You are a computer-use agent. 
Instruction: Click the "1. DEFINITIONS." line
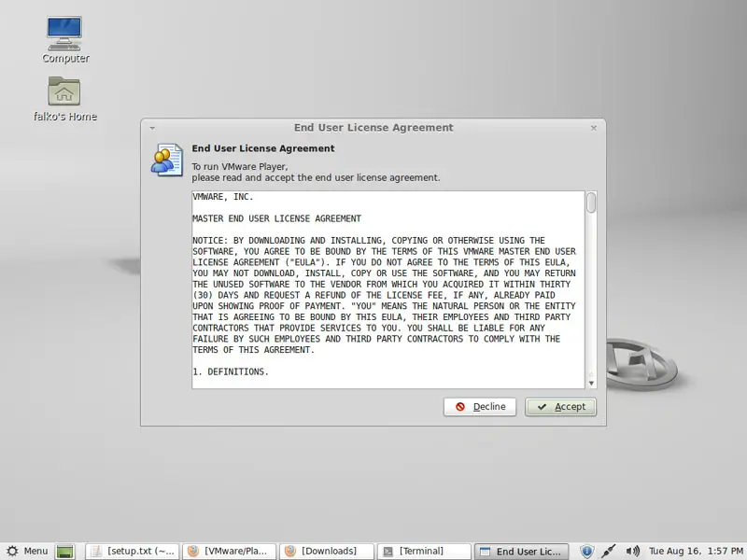[x=231, y=371]
